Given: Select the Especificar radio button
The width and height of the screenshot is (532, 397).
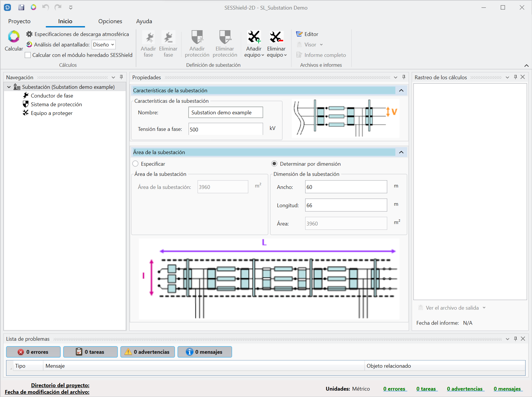Looking at the screenshot, I should tap(135, 164).
